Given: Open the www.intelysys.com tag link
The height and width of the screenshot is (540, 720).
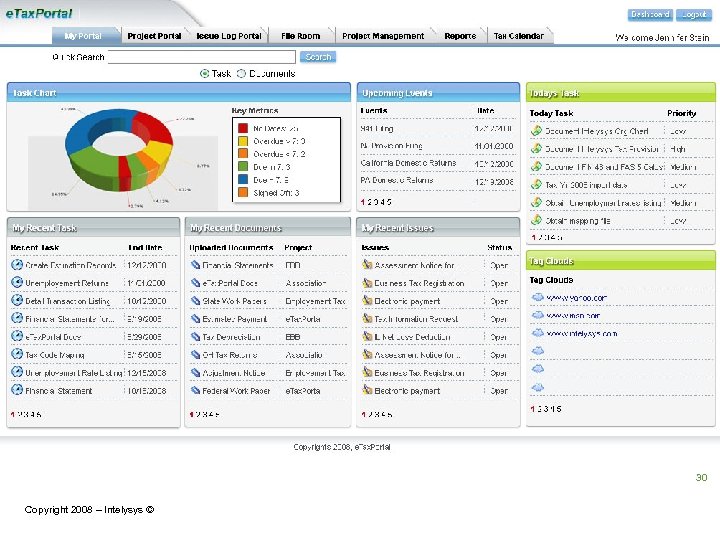Looking at the screenshot, I should coord(581,333).
